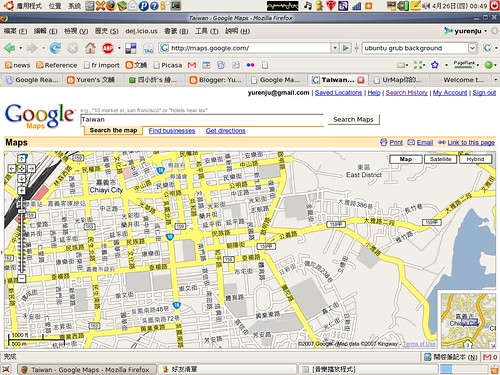Open the Find businesses link
The height and width of the screenshot is (375, 500).
tap(172, 131)
